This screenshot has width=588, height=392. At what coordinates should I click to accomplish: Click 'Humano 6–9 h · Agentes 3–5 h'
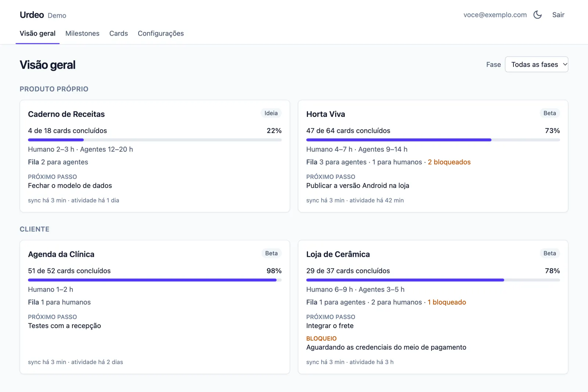pos(355,289)
